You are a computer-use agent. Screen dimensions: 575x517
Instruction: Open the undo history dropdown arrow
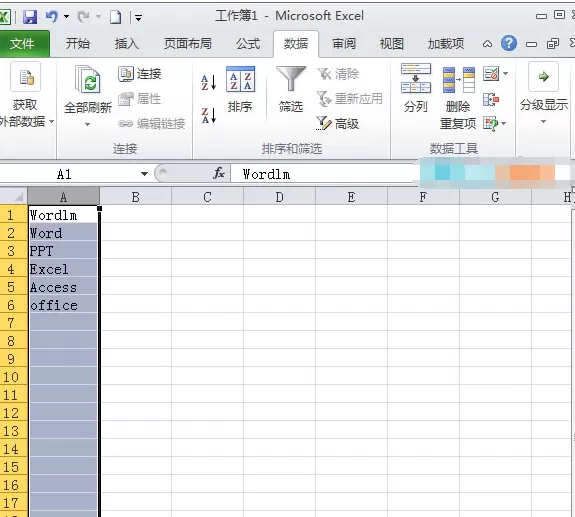(66, 16)
